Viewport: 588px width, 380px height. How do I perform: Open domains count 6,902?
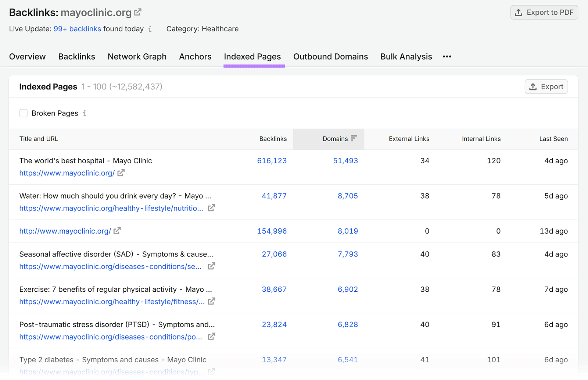coord(348,290)
